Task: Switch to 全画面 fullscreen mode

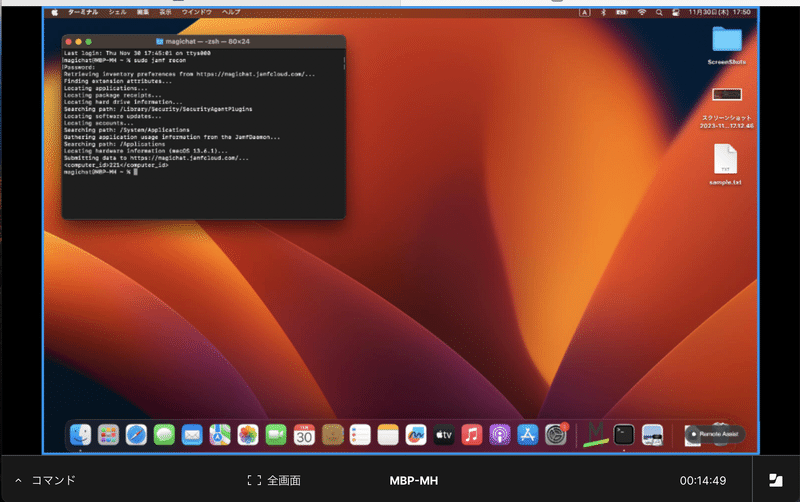Action: pyautogui.click(x=274, y=480)
